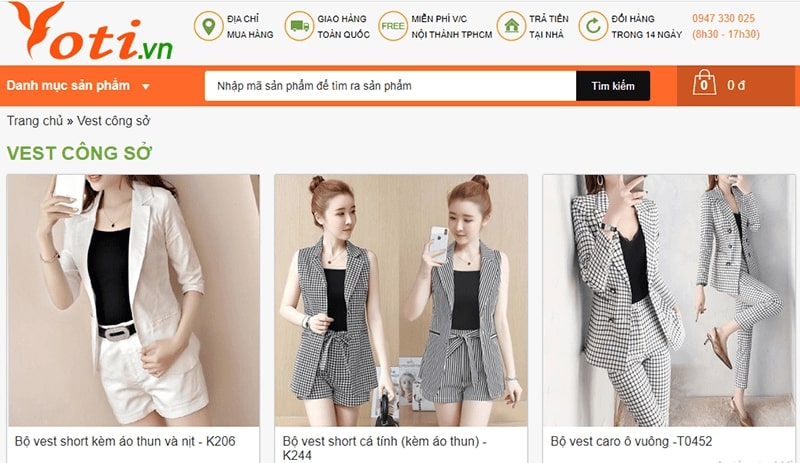Open the white vest short K206 photo
The width and height of the screenshot is (800, 463).
tap(133, 300)
